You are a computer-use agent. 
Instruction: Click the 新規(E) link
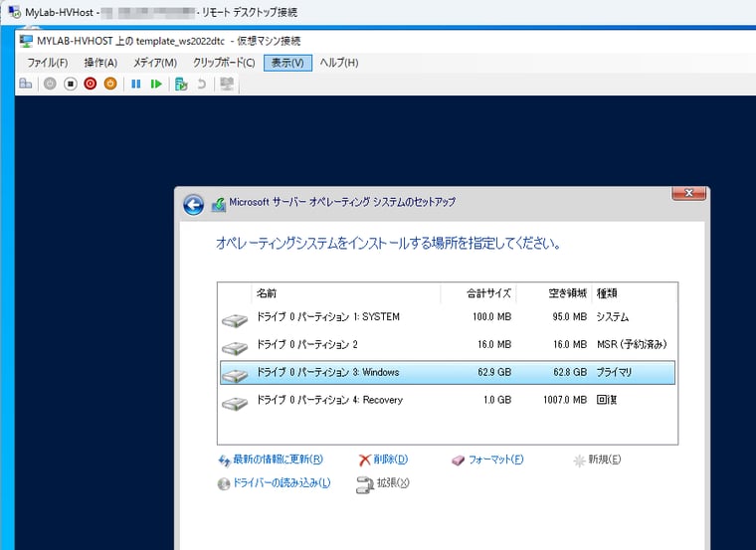click(x=605, y=459)
